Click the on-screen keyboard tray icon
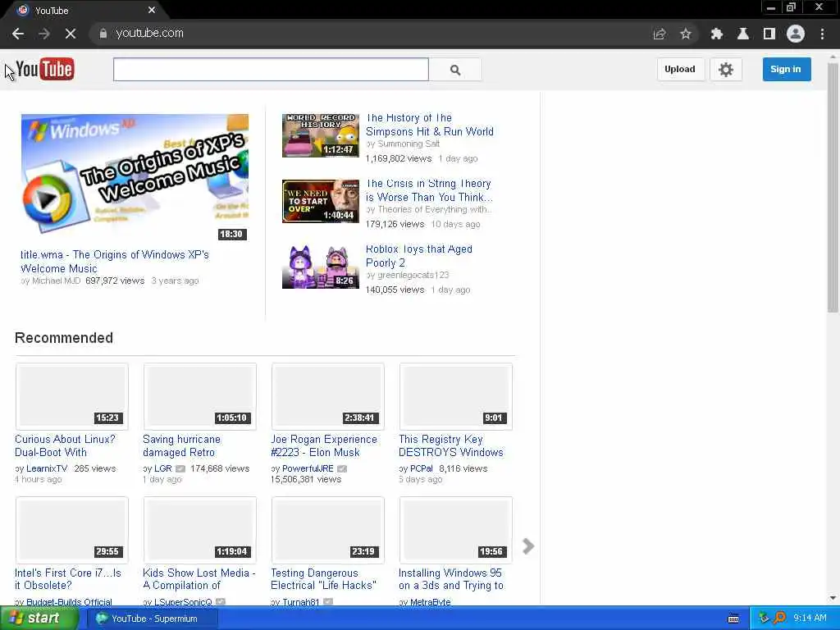Image resolution: width=840 pixels, height=630 pixels. (733, 619)
